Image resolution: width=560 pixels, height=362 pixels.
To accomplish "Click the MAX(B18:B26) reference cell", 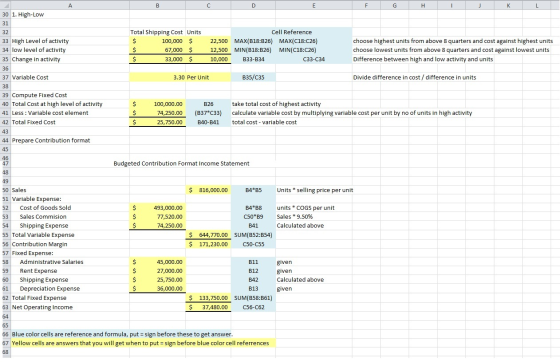I will click(x=253, y=41).
